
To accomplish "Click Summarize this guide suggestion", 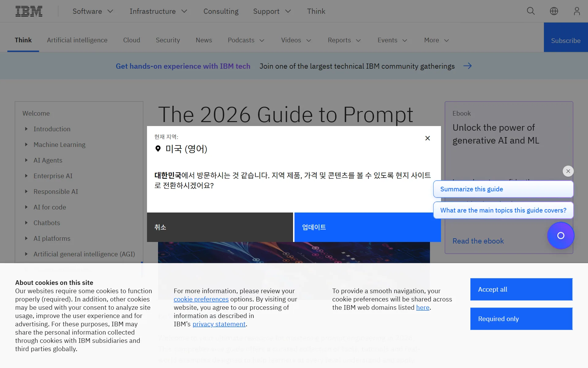I will pos(503,189).
